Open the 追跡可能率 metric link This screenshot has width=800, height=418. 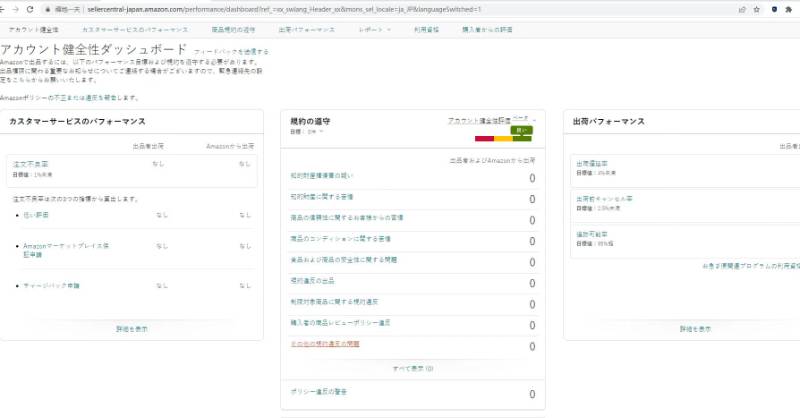coord(592,234)
